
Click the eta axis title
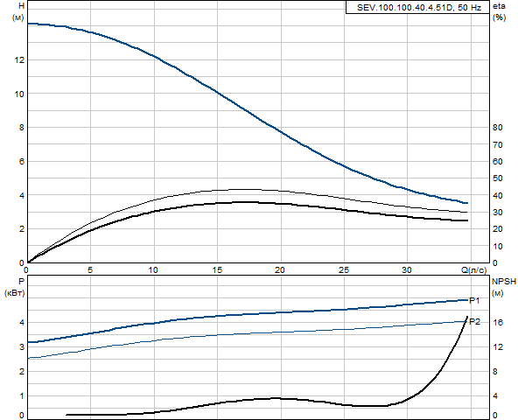tap(499, 6)
